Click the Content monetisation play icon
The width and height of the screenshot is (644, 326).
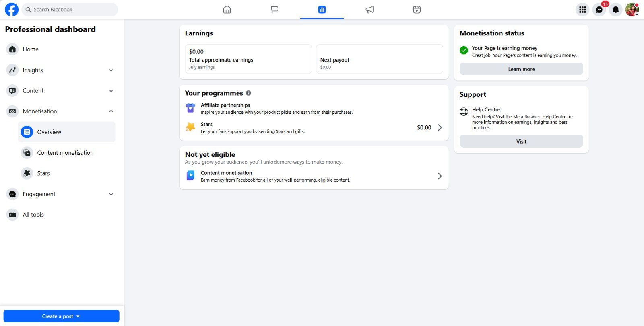coord(190,176)
